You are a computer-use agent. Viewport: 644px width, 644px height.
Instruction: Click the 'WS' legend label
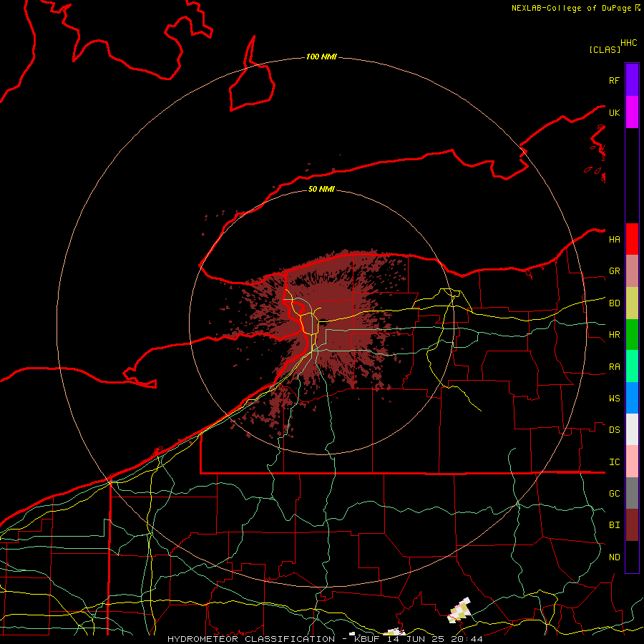614,399
